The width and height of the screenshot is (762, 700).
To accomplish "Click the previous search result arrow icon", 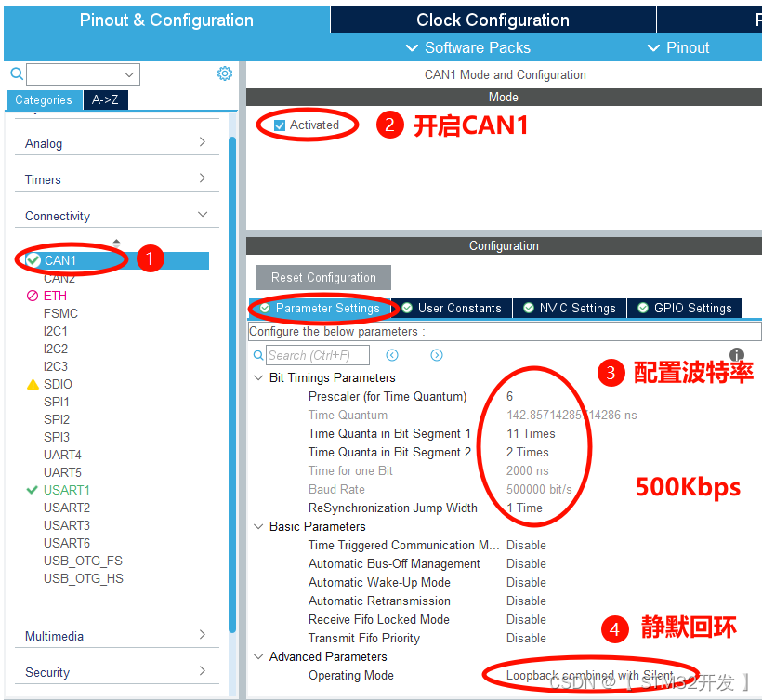I will point(392,355).
